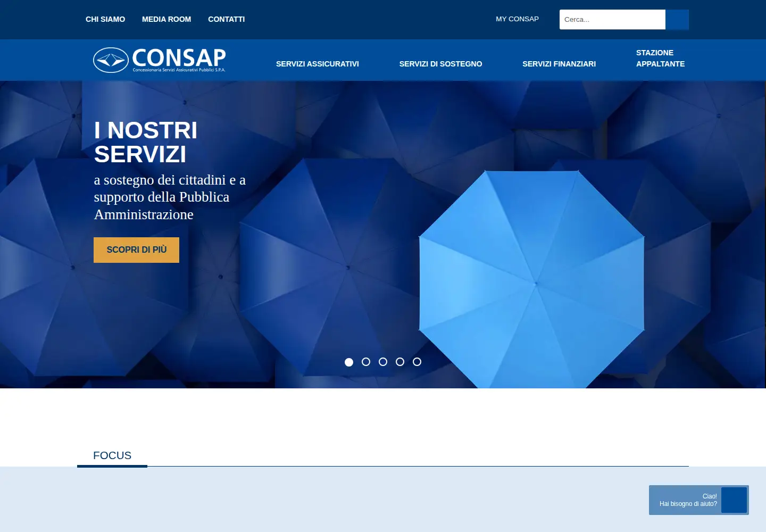Open the SERVIZI DI SOSTEGNO menu
The height and width of the screenshot is (532, 766).
(x=440, y=64)
